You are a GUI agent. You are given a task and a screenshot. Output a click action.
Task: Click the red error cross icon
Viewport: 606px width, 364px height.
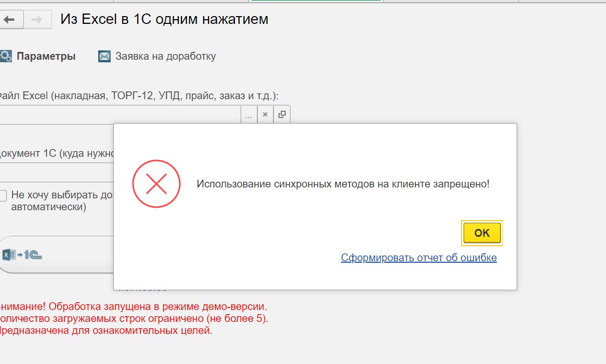tap(156, 184)
